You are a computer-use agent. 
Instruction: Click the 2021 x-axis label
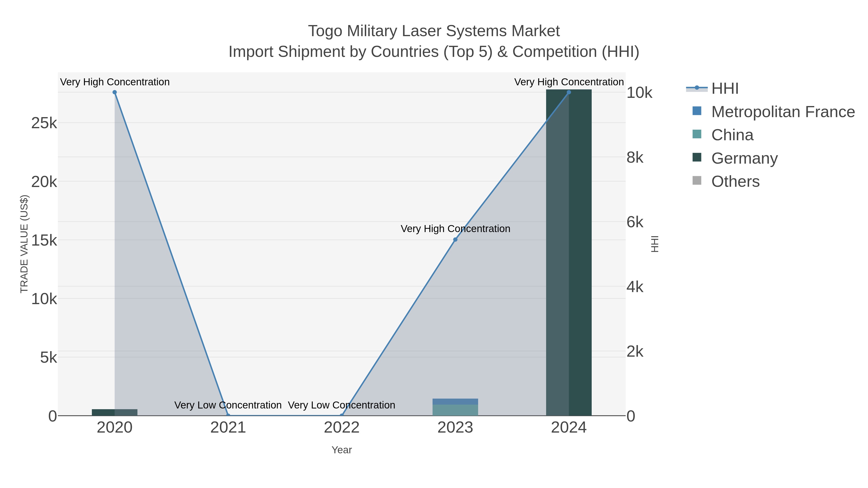[228, 428]
